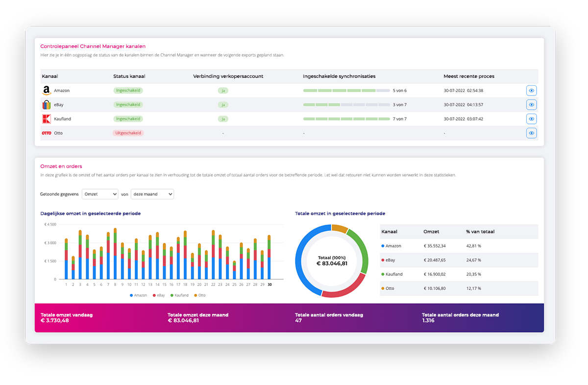Click the green dot beside Kaufland in revenue table
This screenshot has width=588, height=385.
tap(383, 274)
